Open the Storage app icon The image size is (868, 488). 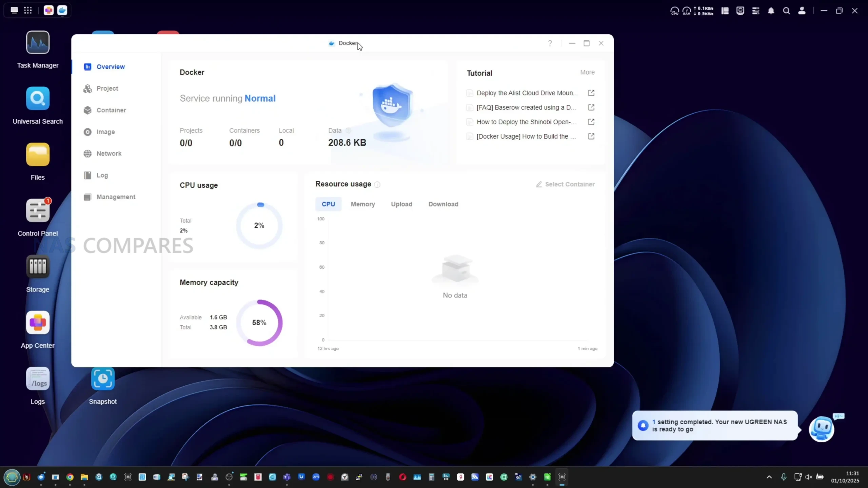coord(38,267)
